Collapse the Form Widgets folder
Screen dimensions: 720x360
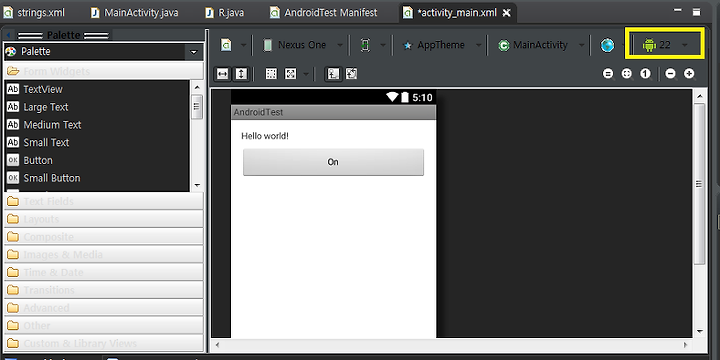click(104, 71)
